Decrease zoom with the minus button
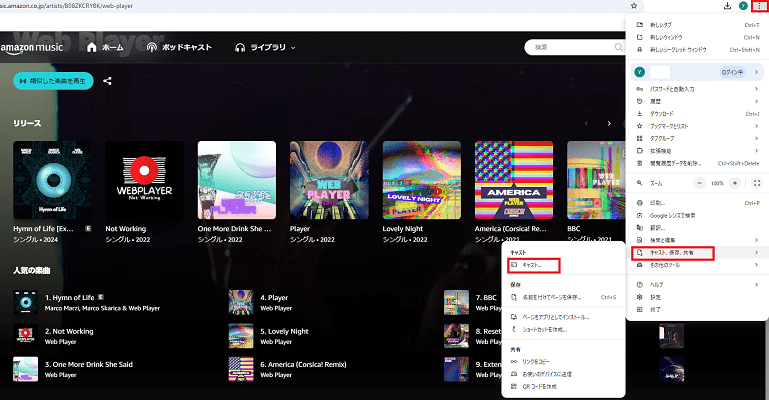The image size is (769, 400). (700, 183)
